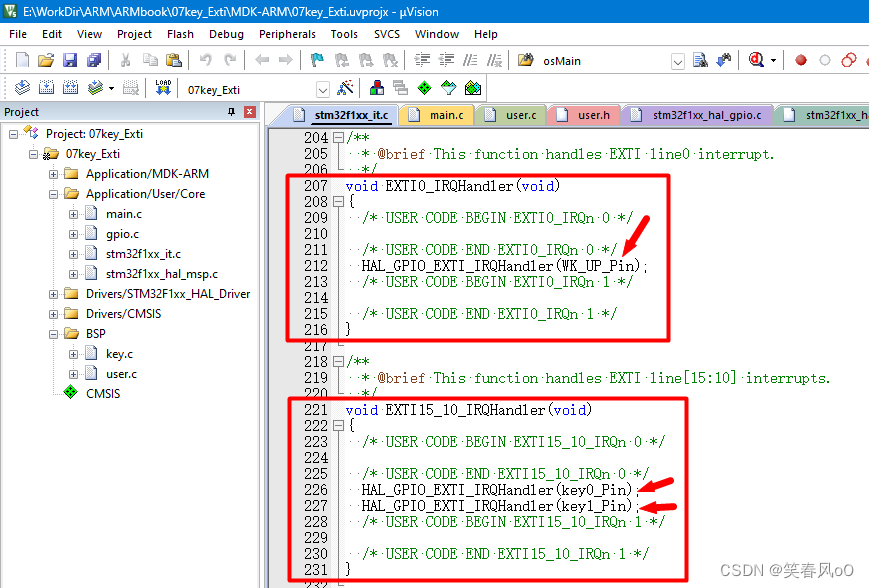
Task: Expand Application/MDK-ARM folder
Action: pyautogui.click(x=53, y=174)
